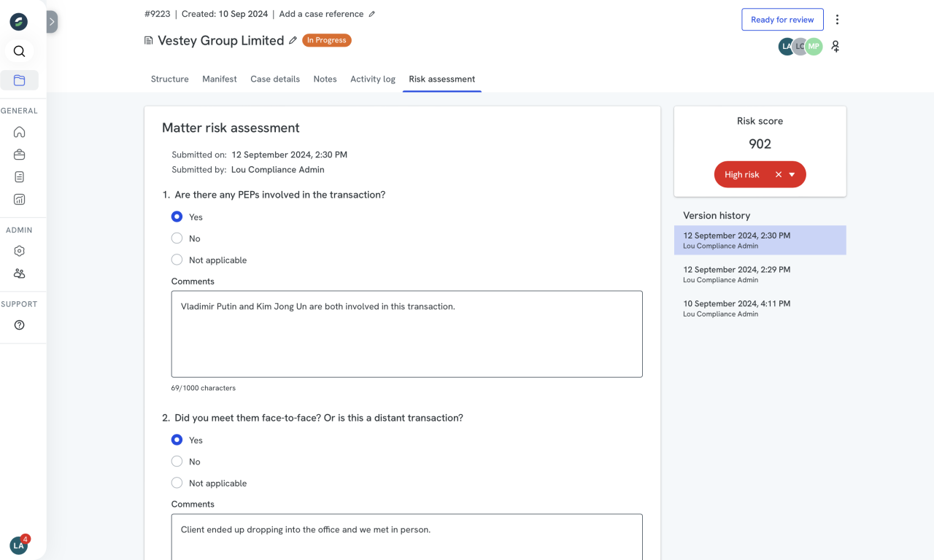
Task: Switch to the Activity log tab
Action: (x=373, y=79)
